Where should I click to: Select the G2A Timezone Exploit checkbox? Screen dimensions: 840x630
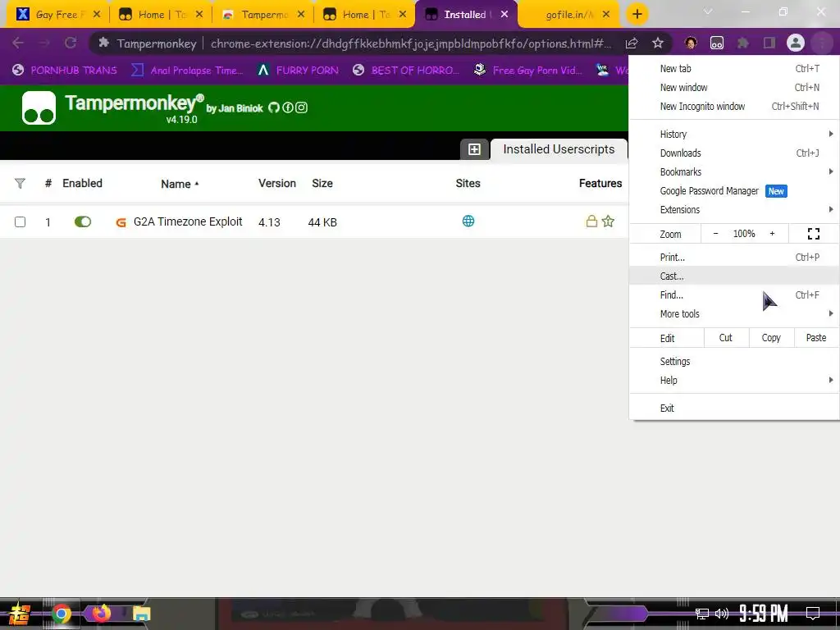pos(20,221)
